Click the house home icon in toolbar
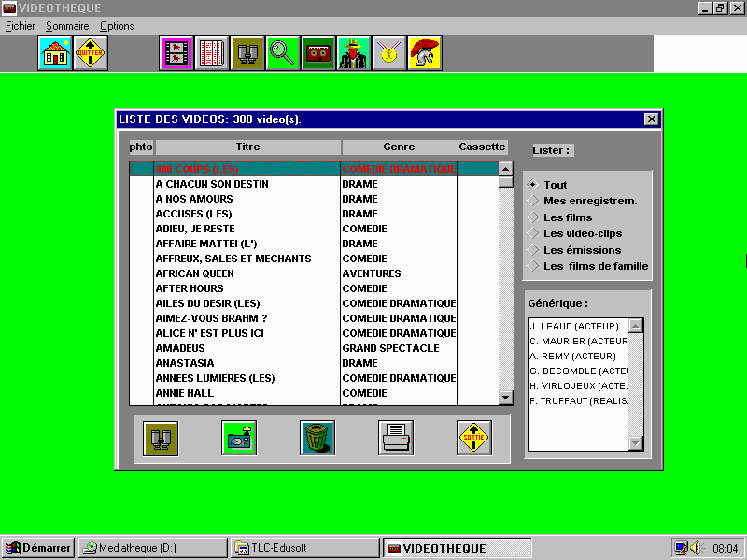The width and height of the screenshot is (747, 560). click(x=55, y=54)
